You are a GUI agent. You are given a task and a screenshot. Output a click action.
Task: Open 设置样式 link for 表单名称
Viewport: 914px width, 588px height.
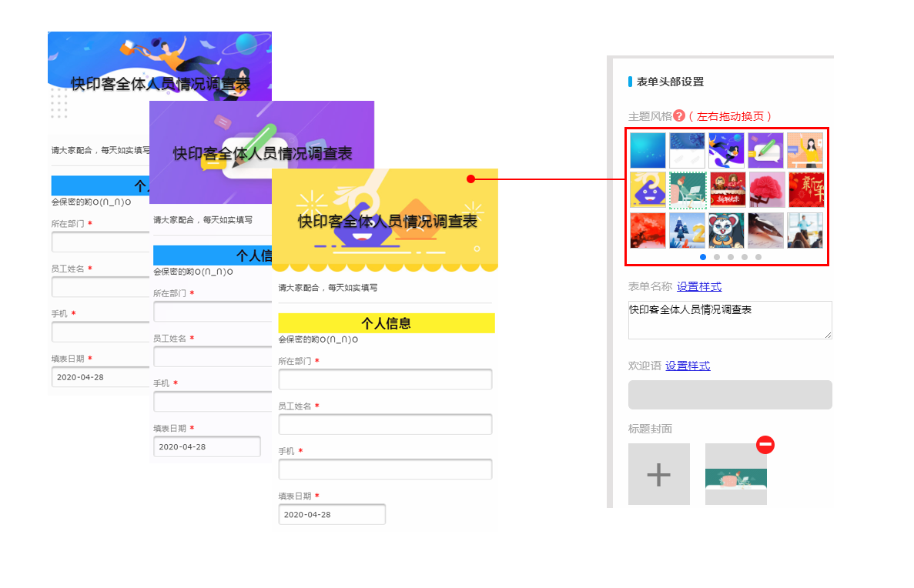pyautogui.click(x=699, y=287)
